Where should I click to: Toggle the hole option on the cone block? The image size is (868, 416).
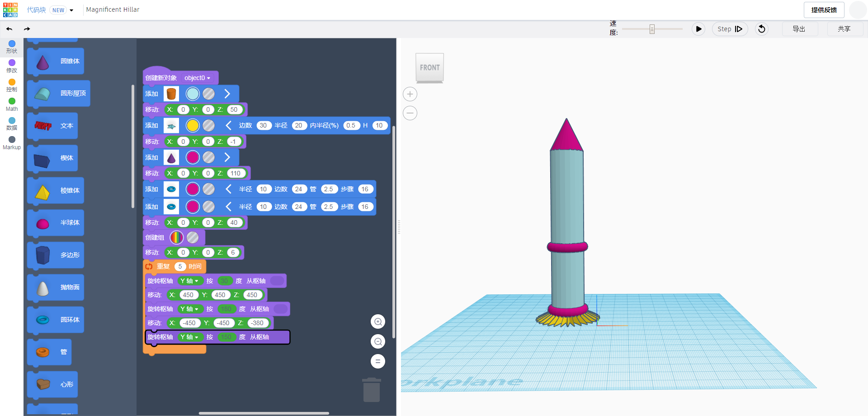208,157
